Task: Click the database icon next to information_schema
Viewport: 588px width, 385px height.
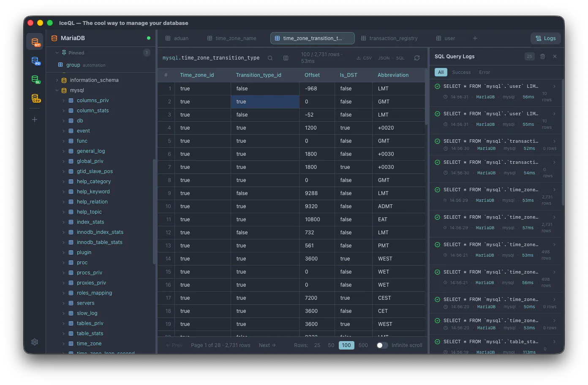Action: [x=64, y=80]
